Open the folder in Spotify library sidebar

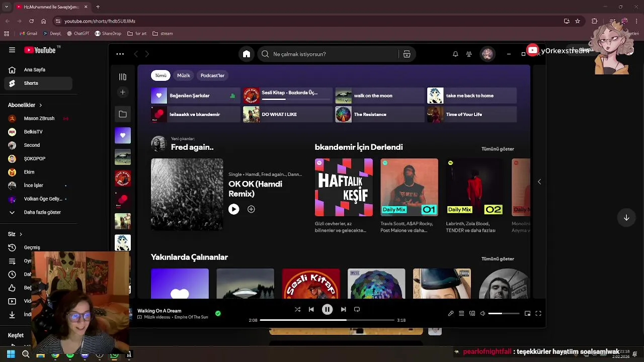[122, 114]
